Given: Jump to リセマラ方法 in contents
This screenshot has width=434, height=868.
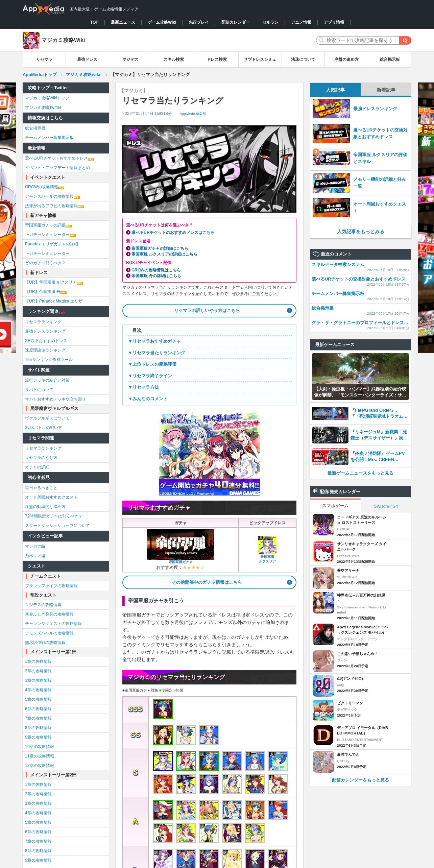Looking at the screenshot, I should 145,387.
